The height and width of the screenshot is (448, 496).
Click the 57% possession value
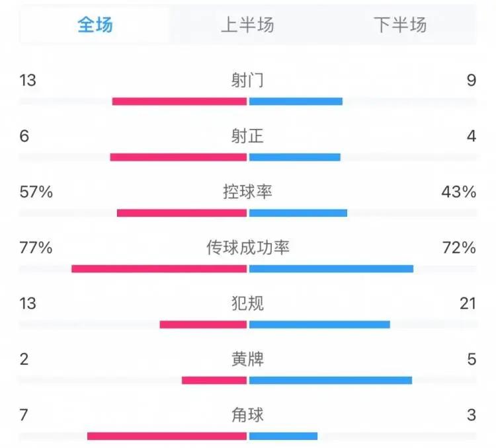(x=36, y=192)
